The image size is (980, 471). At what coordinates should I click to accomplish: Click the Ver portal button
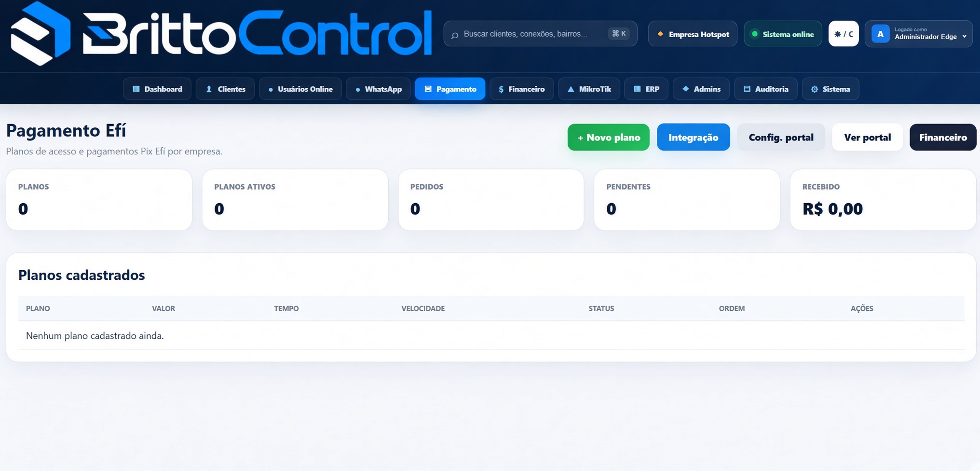(867, 137)
